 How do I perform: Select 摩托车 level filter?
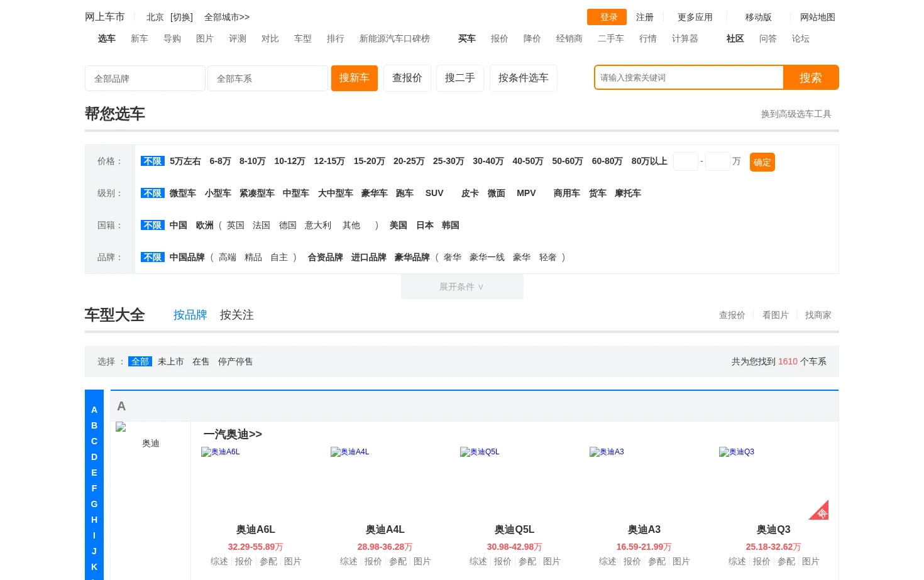click(x=628, y=193)
